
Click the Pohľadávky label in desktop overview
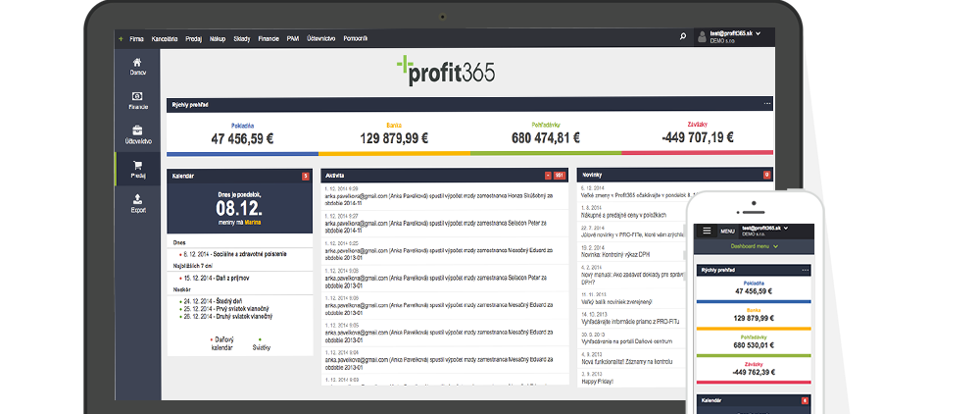point(545,125)
